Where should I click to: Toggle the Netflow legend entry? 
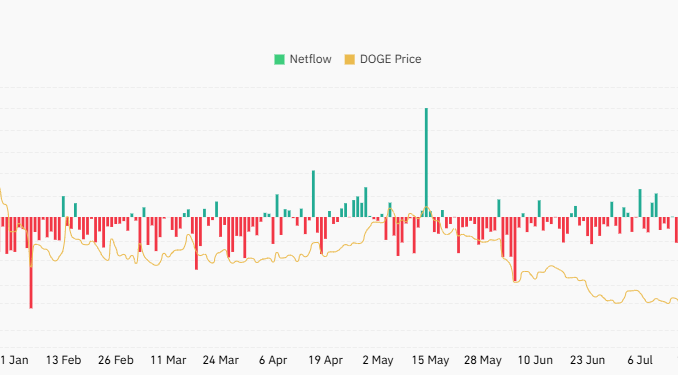(303, 59)
